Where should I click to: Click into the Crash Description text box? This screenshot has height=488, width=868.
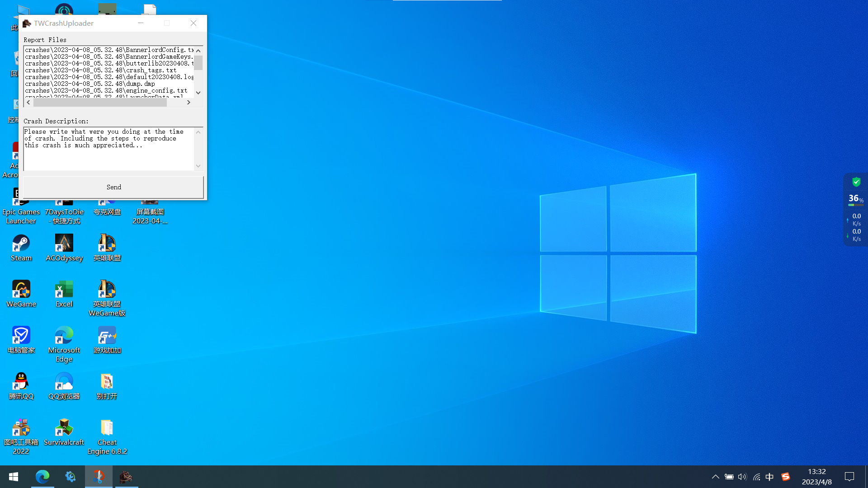click(109, 149)
